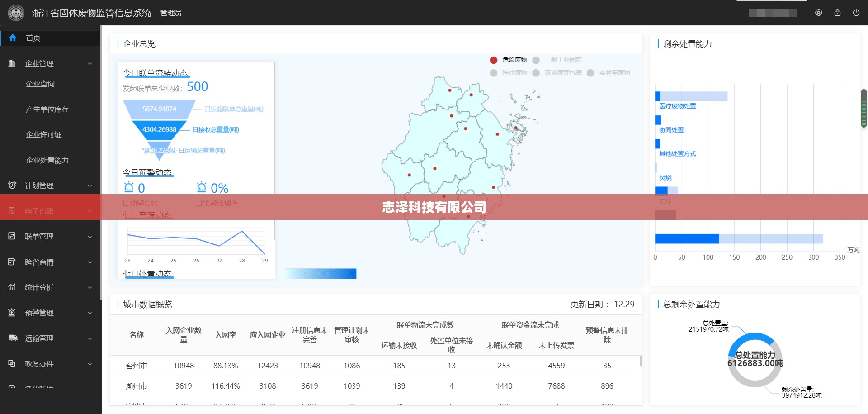Click the 预警信息未排除 column header
Viewport: 868px width, 414px height.
click(x=607, y=335)
